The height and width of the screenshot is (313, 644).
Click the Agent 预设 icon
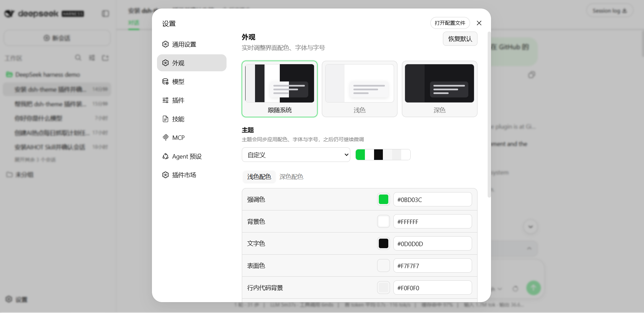point(165,156)
